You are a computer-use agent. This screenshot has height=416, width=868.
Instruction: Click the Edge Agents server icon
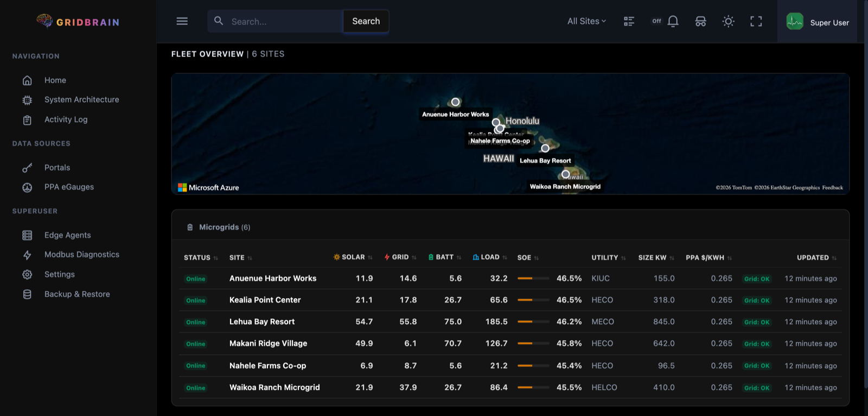point(27,235)
